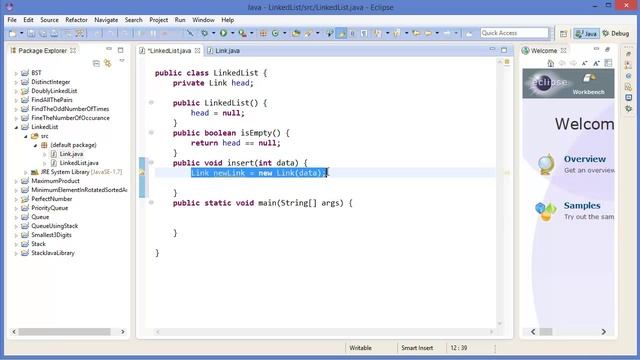Open the Refactor menu
The width and height of the screenshot is (640, 360).
point(76,20)
